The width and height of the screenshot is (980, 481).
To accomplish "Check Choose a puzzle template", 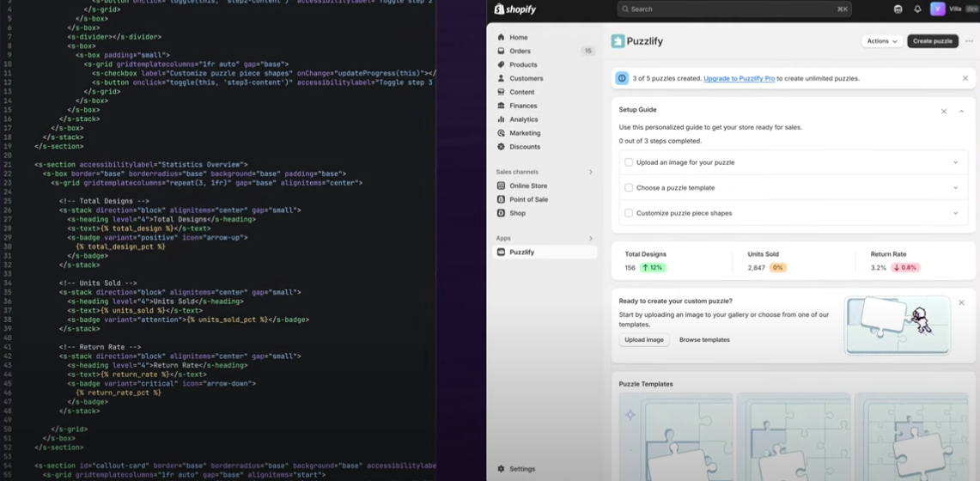I will 629,187.
